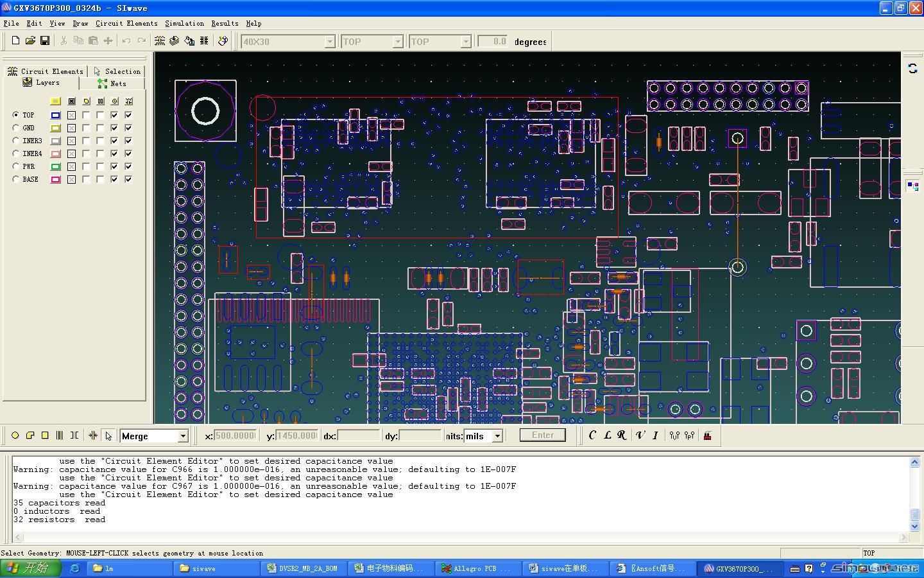Image resolution: width=924 pixels, height=578 pixels.
Task: Save project using floppy disk icon
Action: click(45, 41)
